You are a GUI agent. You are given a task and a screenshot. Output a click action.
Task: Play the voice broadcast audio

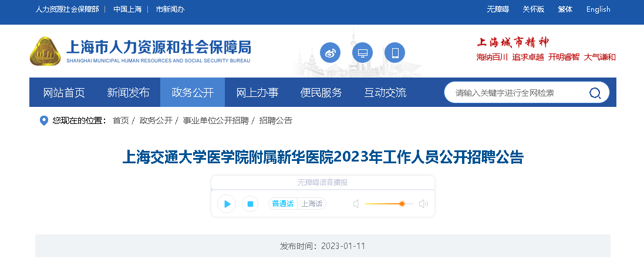point(227,204)
